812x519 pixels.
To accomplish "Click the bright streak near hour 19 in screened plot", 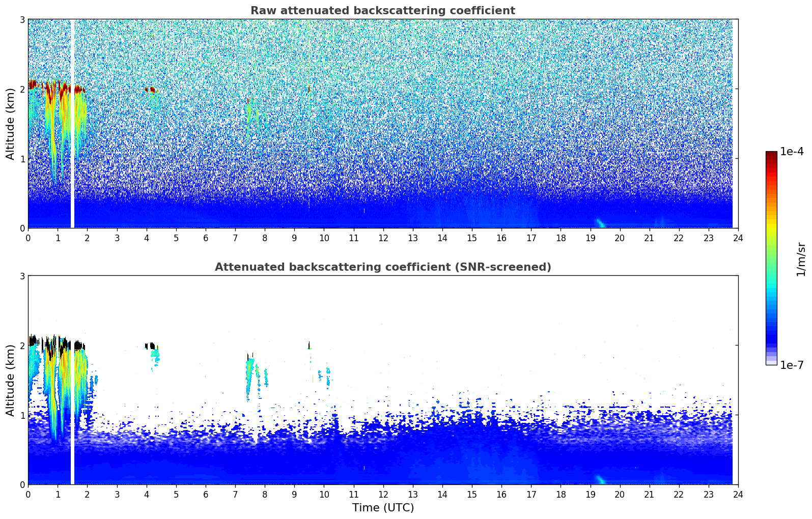I will click(x=600, y=479).
